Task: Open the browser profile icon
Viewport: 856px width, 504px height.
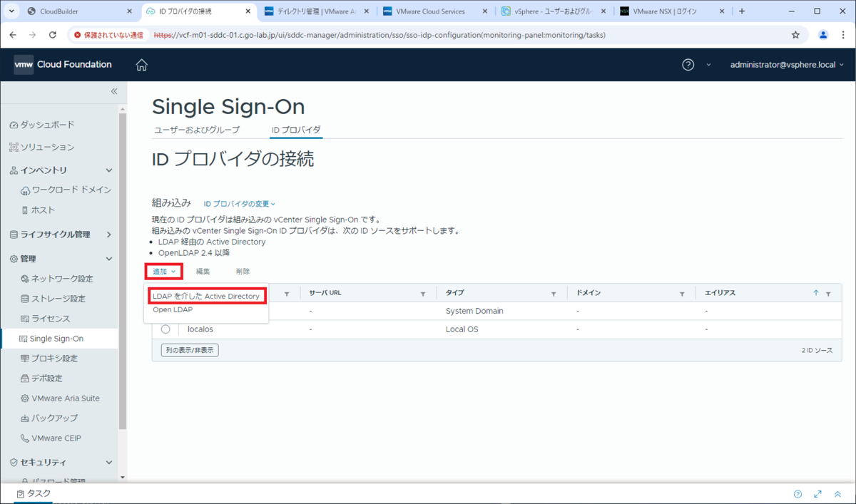Action: point(823,34)
